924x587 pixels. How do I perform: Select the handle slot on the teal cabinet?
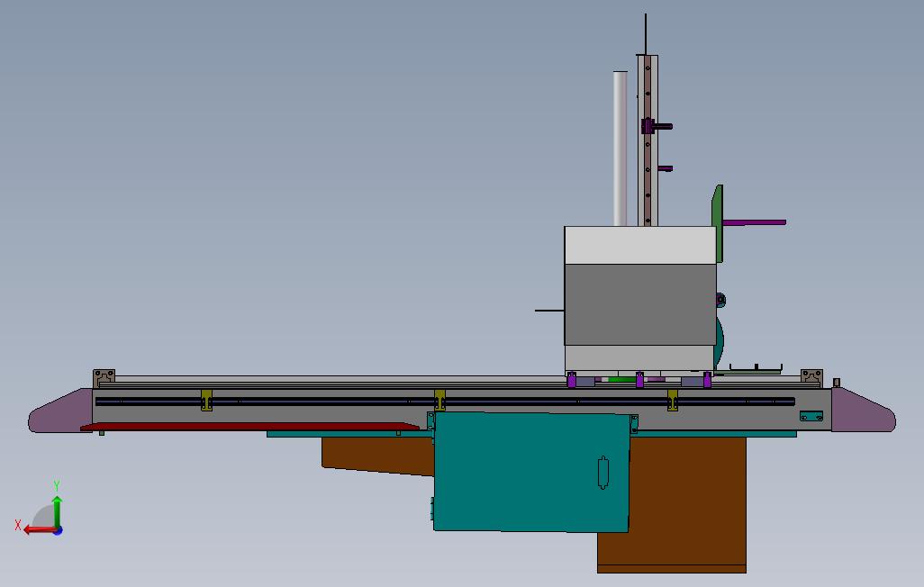(602, 473)
